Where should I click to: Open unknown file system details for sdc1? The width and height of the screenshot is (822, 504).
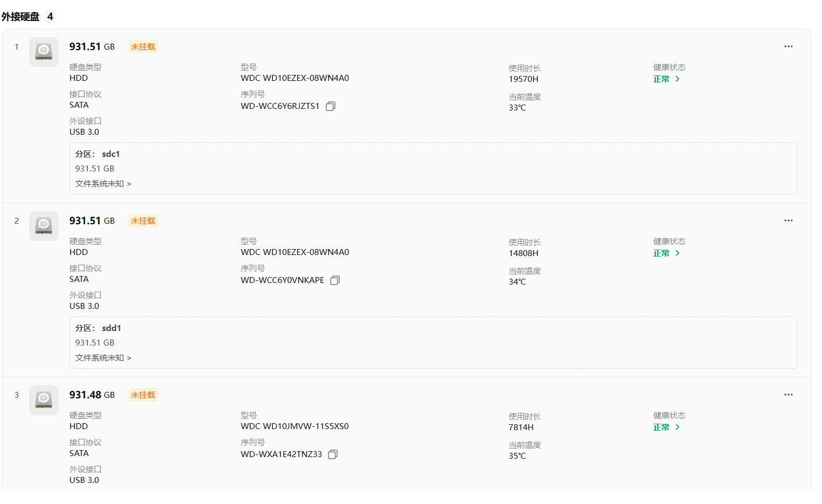click(103, 184)
